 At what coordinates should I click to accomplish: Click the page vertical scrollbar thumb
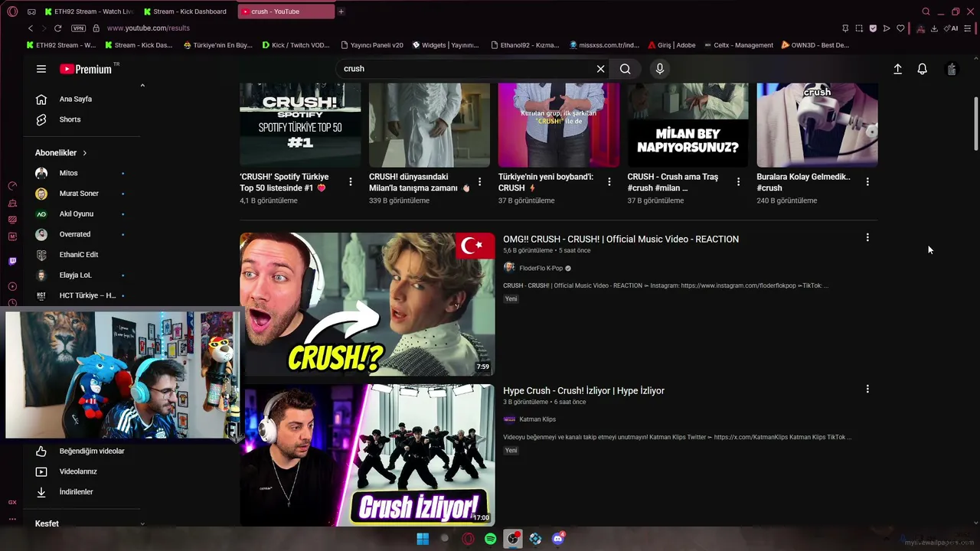click(x=975, y=124)
